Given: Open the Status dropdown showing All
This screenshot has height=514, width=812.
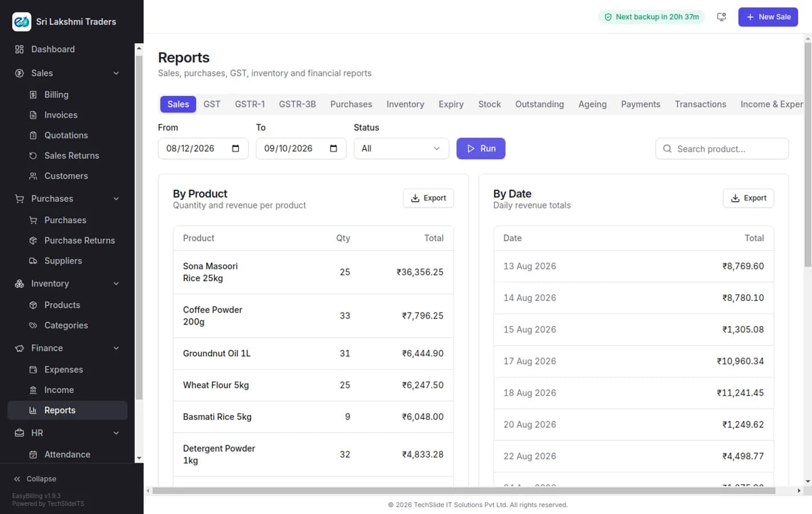Looking at the screenshot, I should [x=401, y=148].
